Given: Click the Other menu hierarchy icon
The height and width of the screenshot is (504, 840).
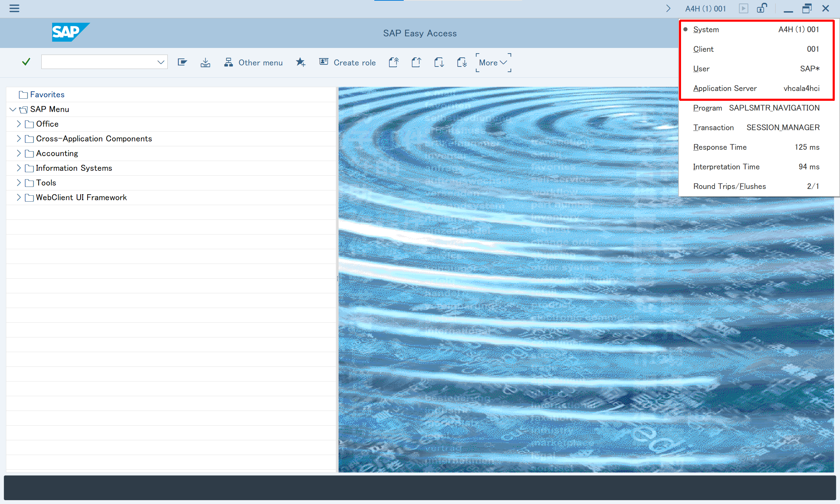Looking at the screenshot, I should click(x=229, y=62).
